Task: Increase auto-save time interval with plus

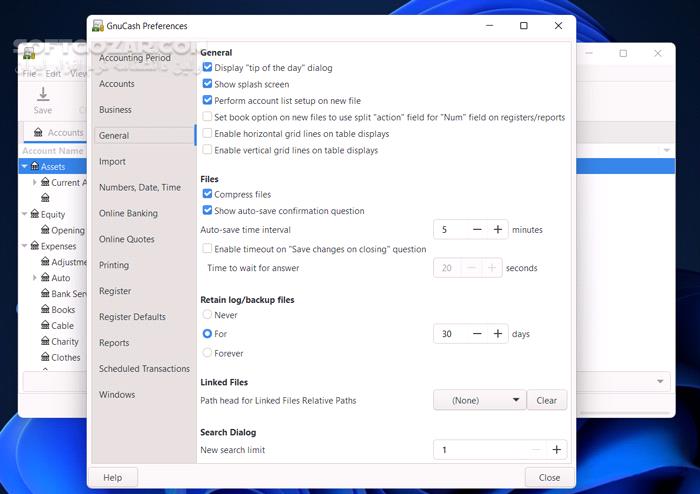Action: point(498,229)
